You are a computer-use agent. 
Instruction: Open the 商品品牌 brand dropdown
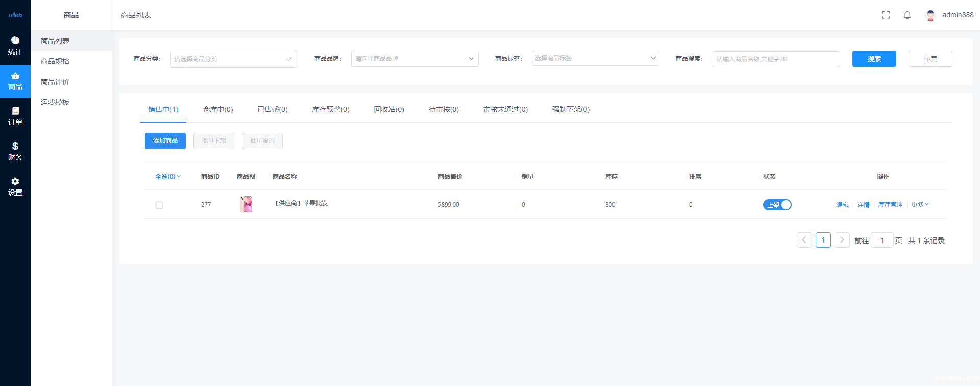pyautogui.click(x=414, y=59)
